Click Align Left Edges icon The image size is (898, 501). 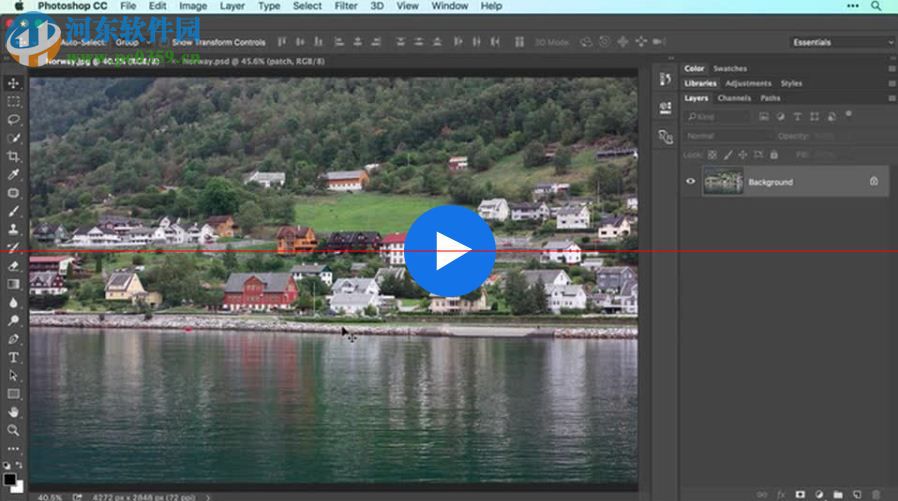339,42
